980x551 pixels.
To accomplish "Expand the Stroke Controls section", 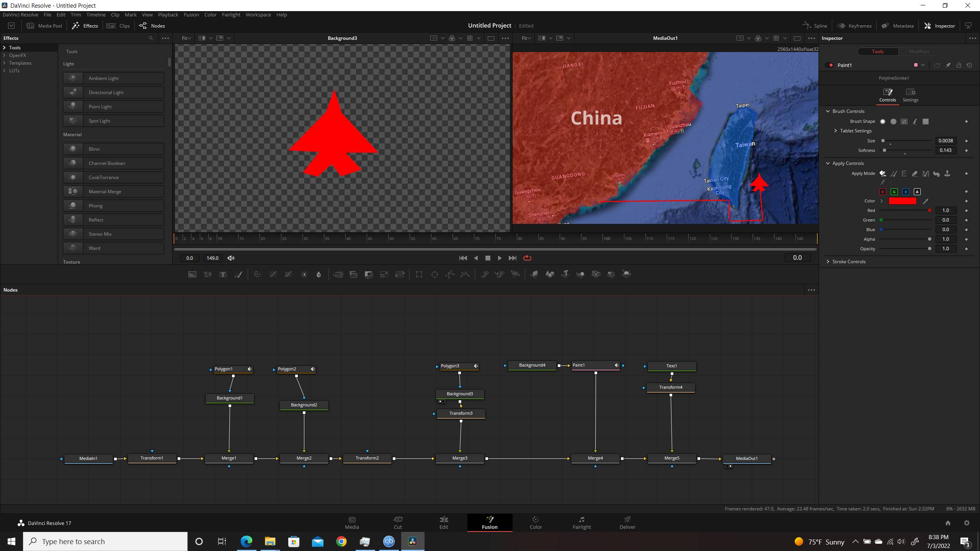I will click(828, 262).
